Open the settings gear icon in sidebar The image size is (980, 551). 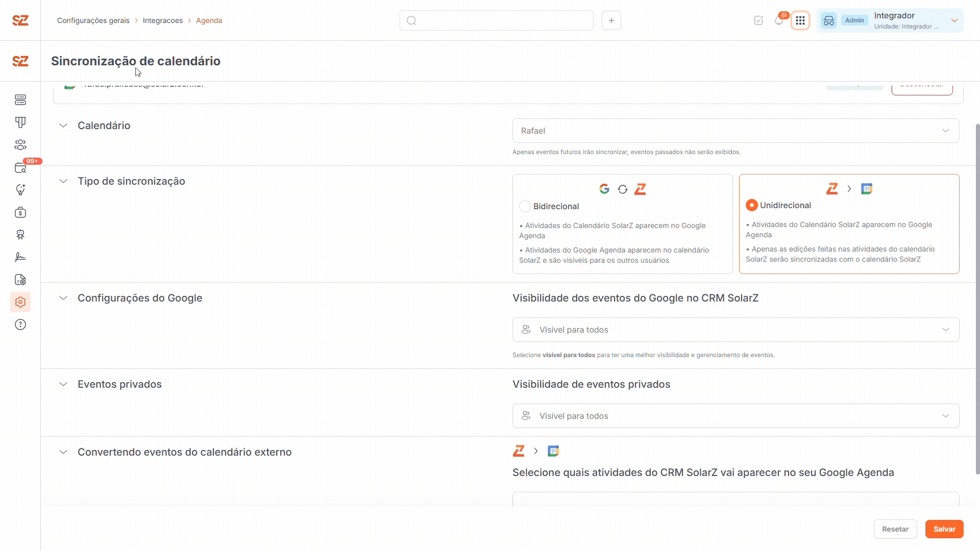click(x=20, y=302)
